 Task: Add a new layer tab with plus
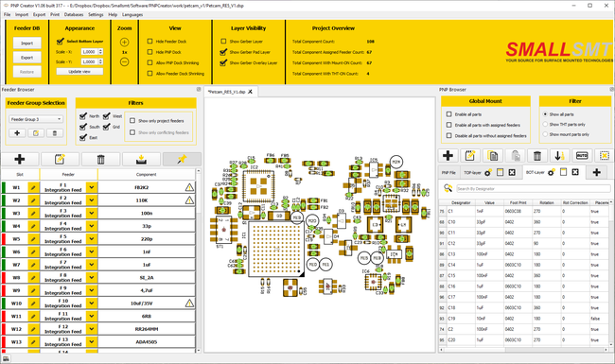pyautogui.click(x=597, y=172)
